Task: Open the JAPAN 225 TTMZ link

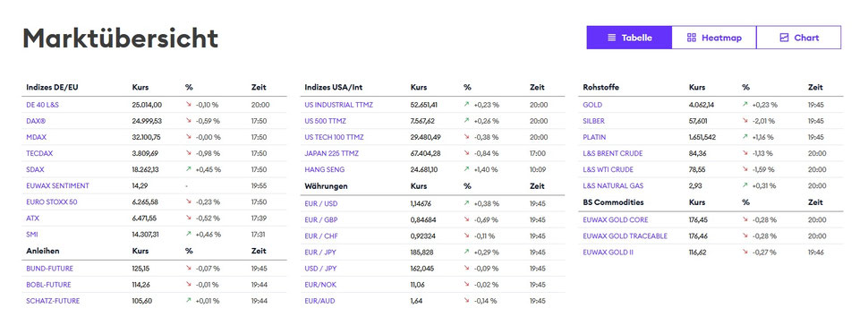Action: (332, 153)
